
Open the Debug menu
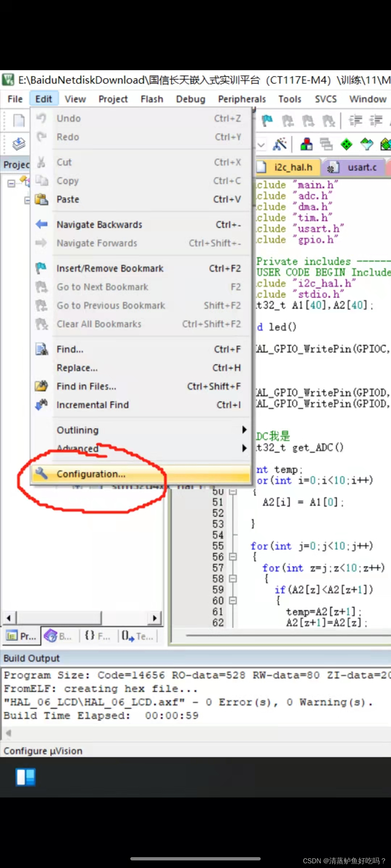coord(190,99)
